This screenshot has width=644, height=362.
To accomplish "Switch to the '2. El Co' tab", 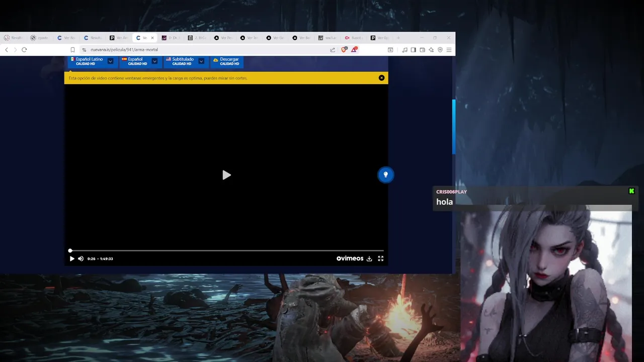I will pos(197,38).
